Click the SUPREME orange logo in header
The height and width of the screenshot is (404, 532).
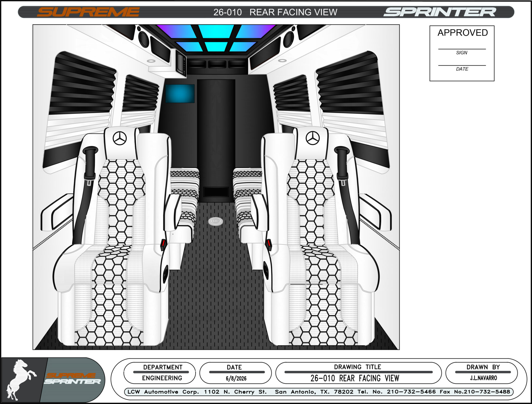coord(88,12)
